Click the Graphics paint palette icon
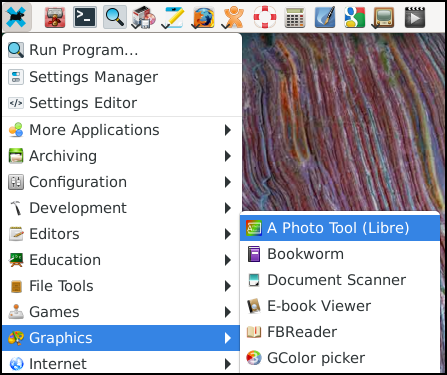447x375 pixels. pos(16,338)
